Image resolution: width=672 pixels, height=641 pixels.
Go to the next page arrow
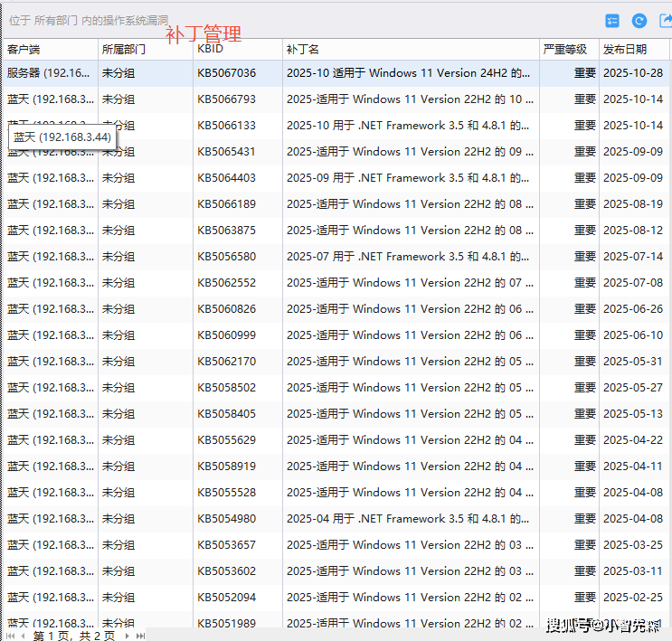[x=126, y=636]
